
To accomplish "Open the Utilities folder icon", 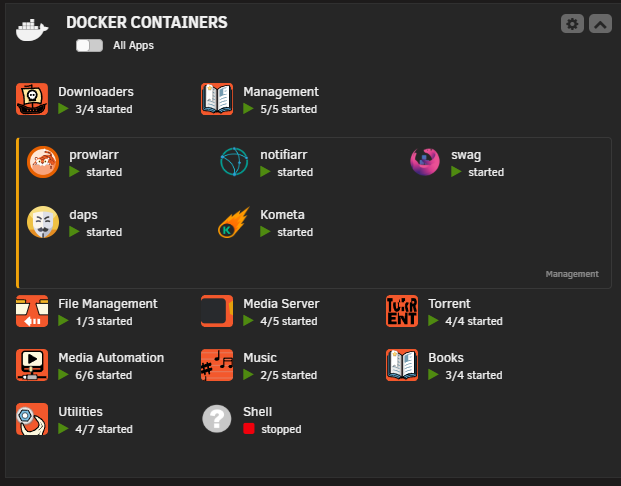I will [32, 419].
